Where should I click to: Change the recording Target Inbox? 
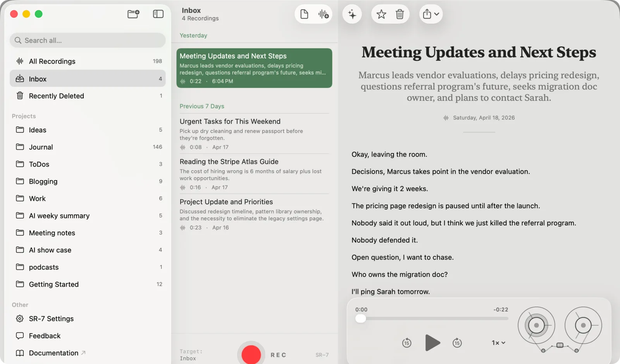coord(191,355)
